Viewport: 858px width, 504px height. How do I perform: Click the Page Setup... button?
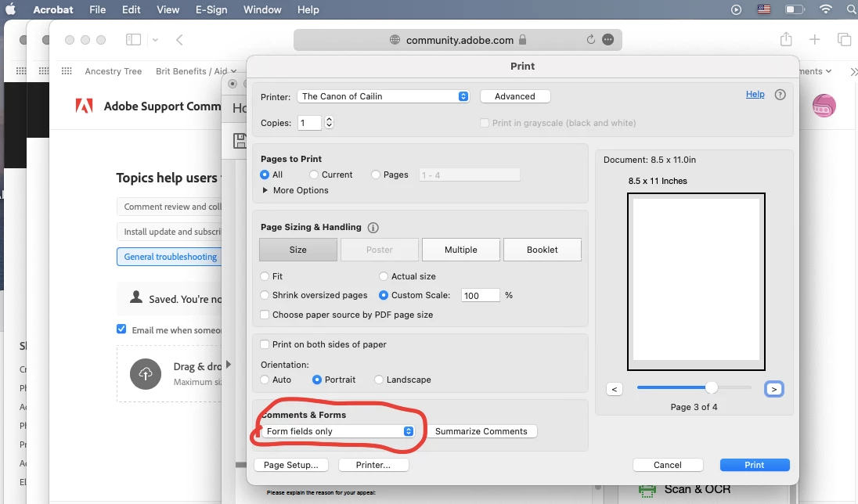291,465
